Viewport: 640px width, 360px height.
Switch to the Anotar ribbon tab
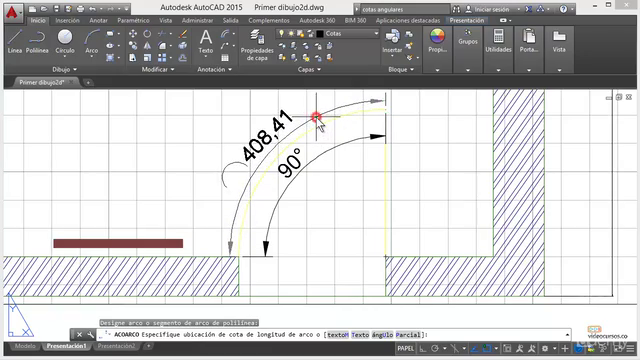[98, 20]
